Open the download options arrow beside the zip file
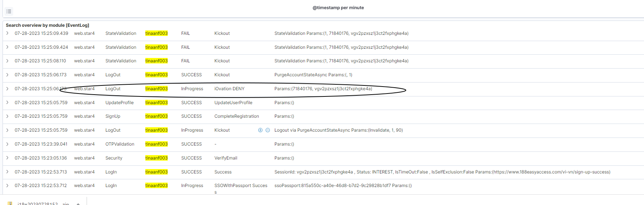Screen dimensions: 644x205 (x=78, y=204)
